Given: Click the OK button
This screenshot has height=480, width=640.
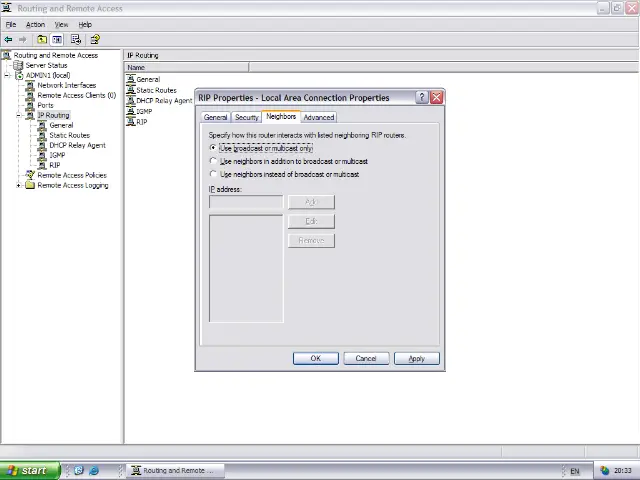Looking at the screenshot, I should tap(316, 358).
